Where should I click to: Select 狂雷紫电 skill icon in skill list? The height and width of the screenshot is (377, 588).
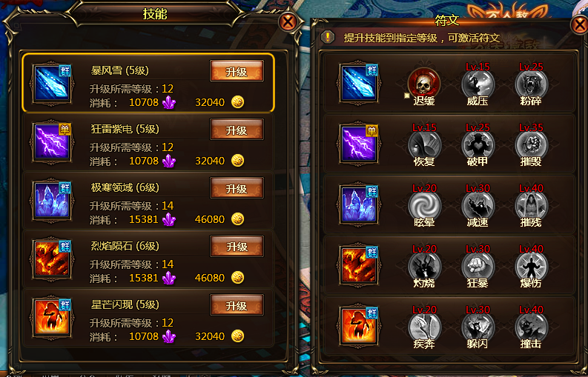click(x=52, y=142)
